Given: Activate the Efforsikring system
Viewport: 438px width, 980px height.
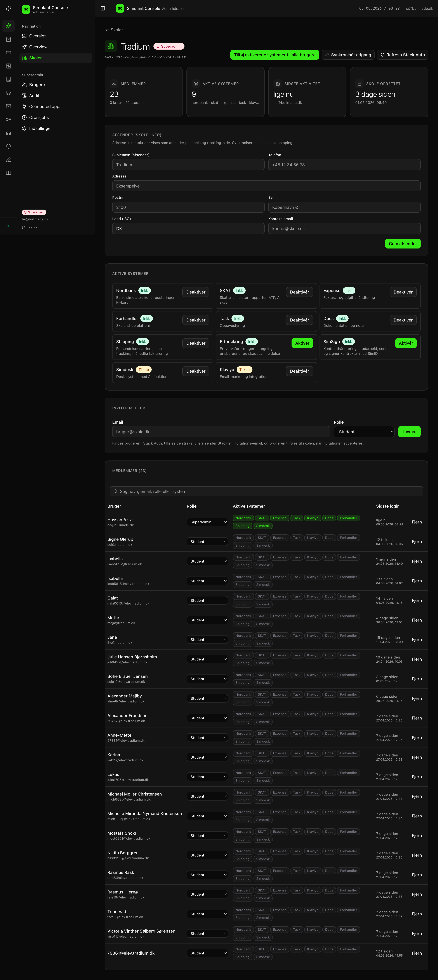Looking at the screenshot, I should coord(302,343).
